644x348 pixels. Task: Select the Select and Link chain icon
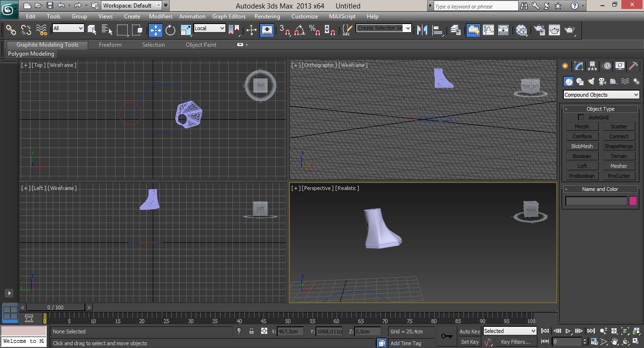(x=11, y=30)
